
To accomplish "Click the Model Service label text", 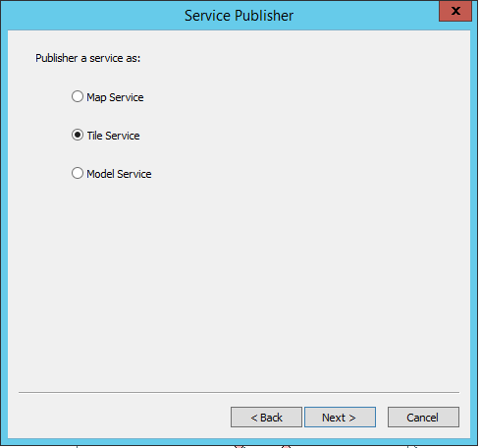I will coord(119,174).
